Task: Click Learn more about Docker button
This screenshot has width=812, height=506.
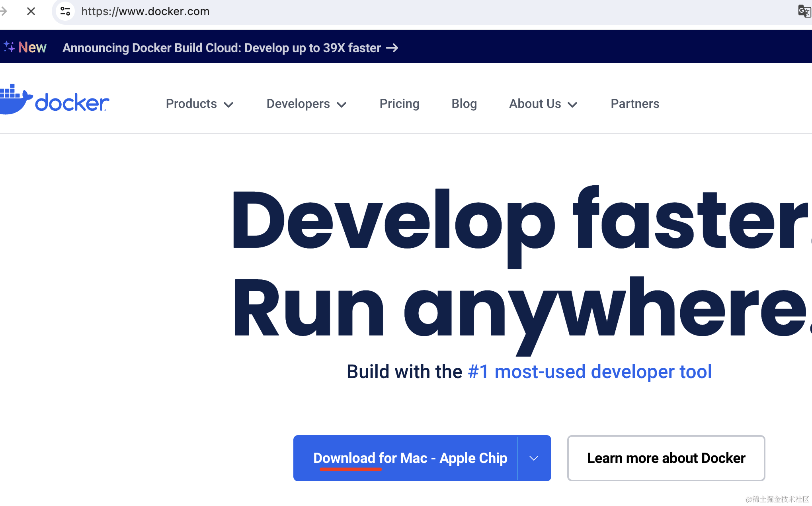Action: (x=666, y=458)
